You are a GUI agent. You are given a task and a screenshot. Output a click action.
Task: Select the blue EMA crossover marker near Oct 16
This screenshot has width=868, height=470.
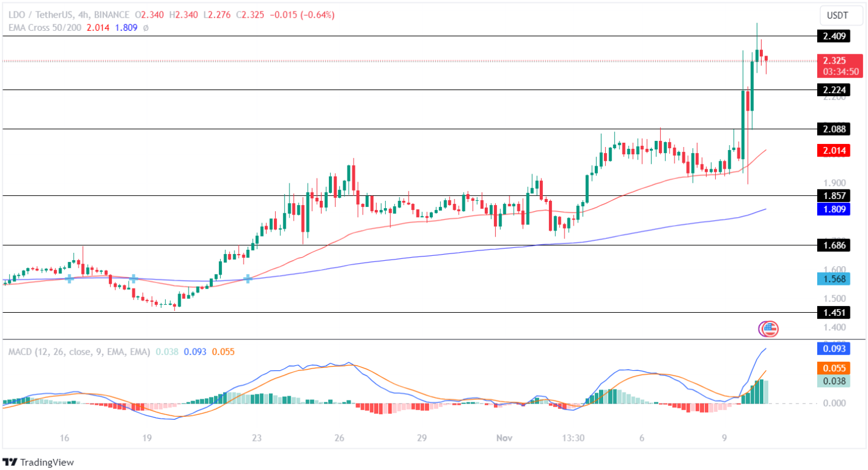[71, 280]
